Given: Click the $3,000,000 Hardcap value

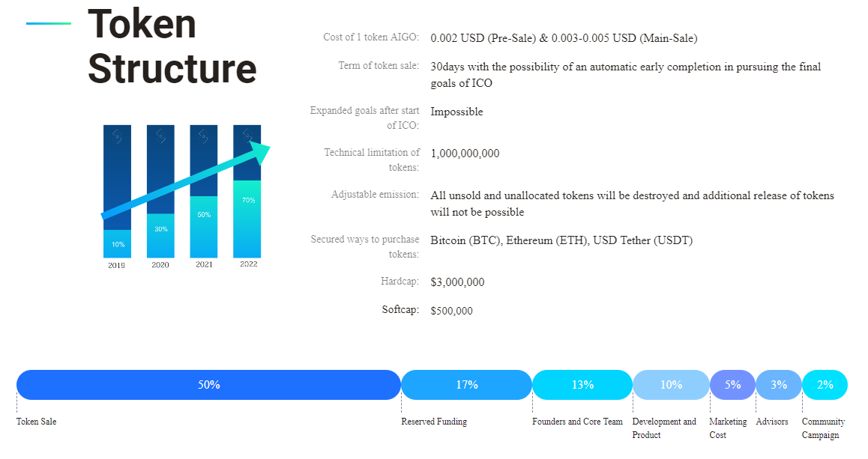Looking at the screenshot, I should (457, 282).
